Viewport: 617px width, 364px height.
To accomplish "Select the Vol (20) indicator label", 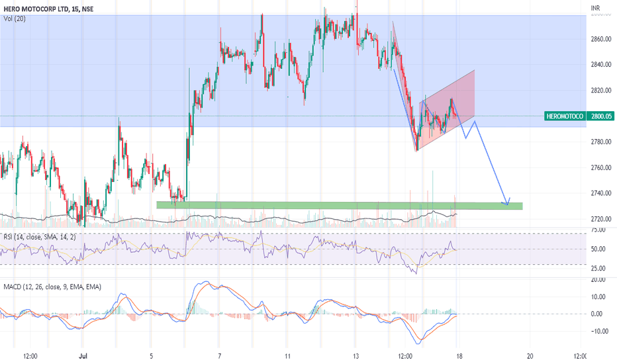I will [x=15, y=19].
